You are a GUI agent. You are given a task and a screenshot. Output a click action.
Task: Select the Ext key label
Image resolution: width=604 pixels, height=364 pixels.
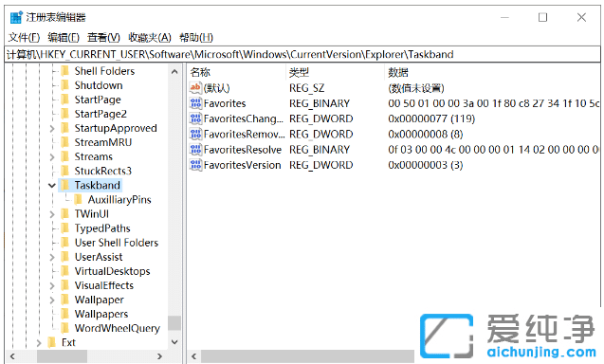[x=68, y=342]
